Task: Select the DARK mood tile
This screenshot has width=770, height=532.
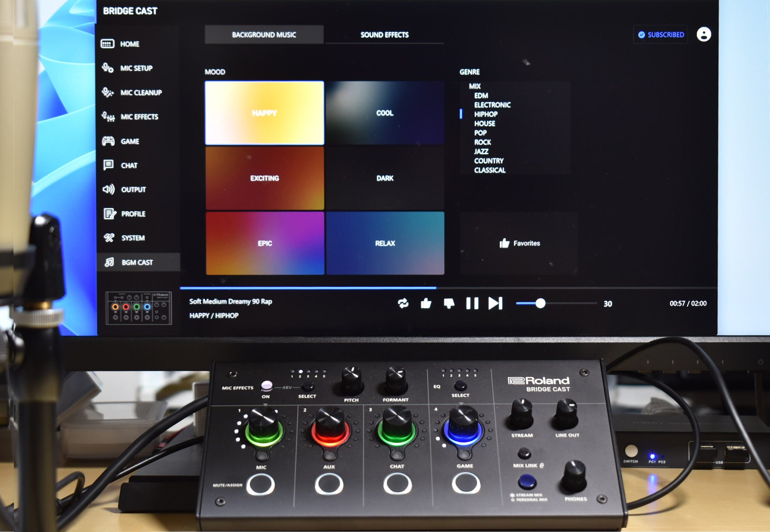Action: click(385, 178)
